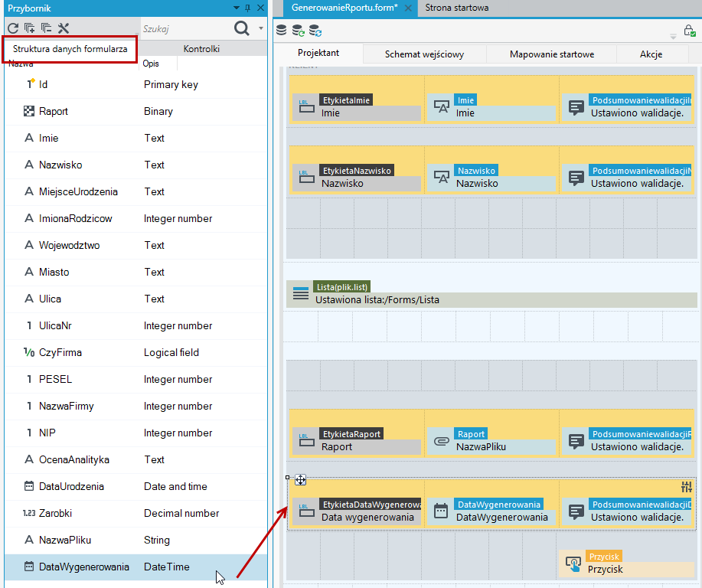
Task: Expand the form toolbar overflow arrow
Action: pos(673,36)
